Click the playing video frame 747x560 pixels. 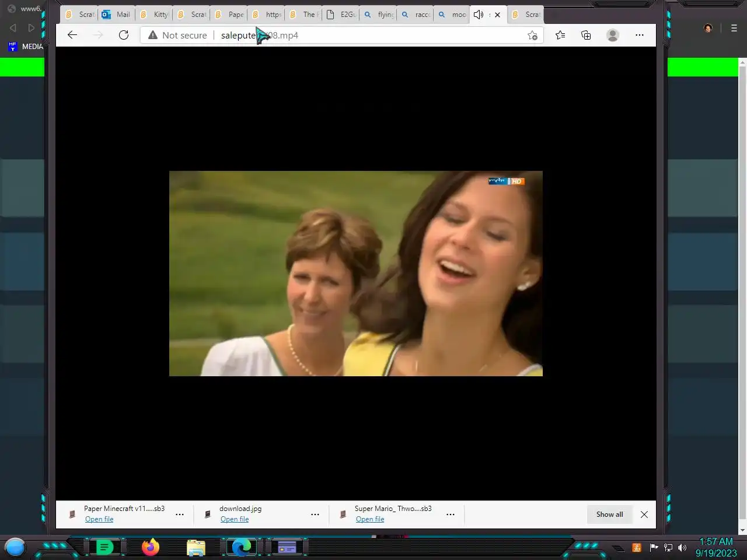356,274
